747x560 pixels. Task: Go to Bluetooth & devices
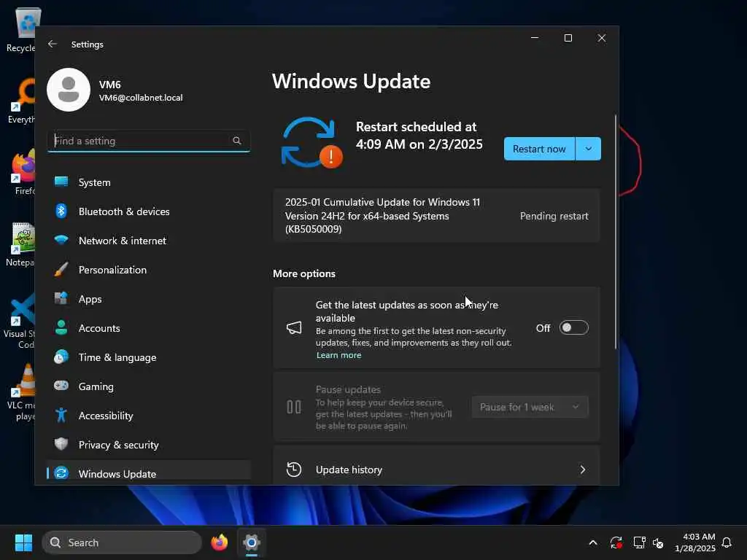[149, 211]
